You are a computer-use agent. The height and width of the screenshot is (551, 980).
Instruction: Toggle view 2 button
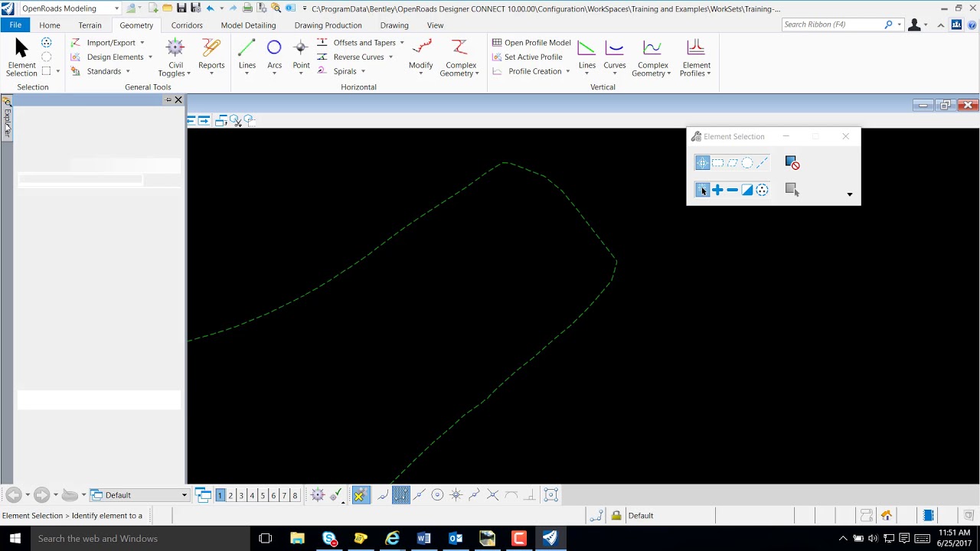pyautogui.click(x=230, y=495)
